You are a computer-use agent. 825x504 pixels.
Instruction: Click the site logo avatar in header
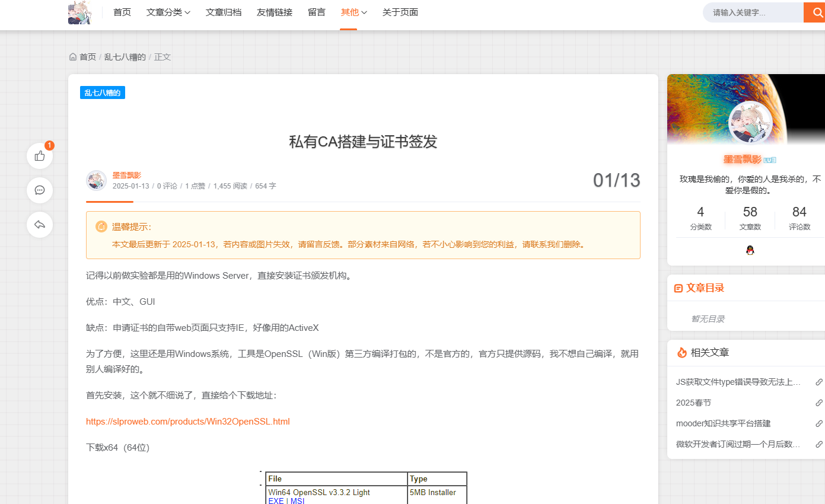point(79,12)
